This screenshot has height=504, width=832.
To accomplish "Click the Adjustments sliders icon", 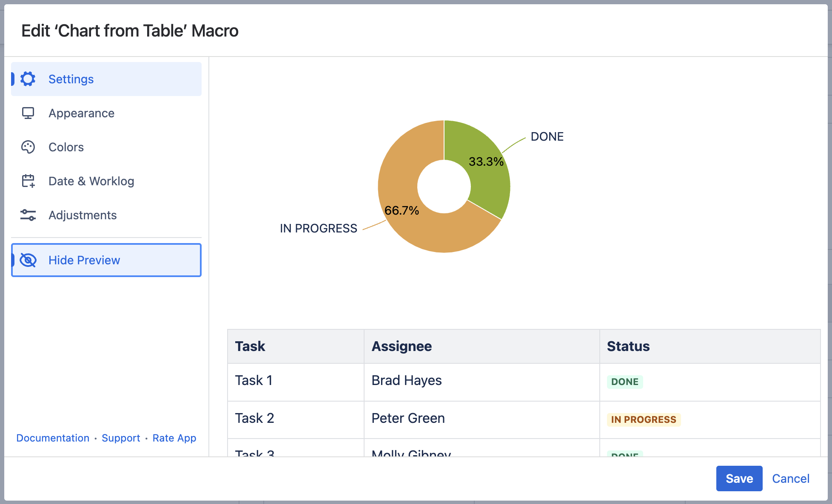I will [x=28, y=215].
